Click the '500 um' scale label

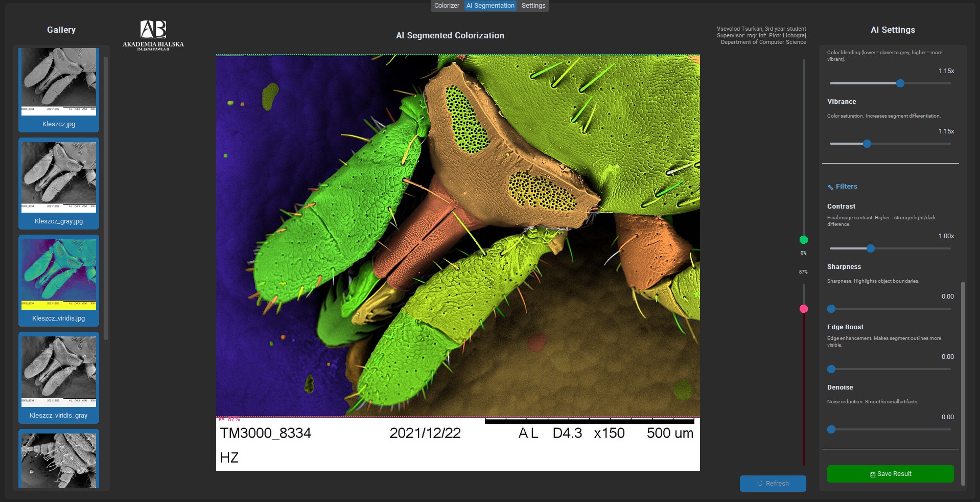[670, 433]
